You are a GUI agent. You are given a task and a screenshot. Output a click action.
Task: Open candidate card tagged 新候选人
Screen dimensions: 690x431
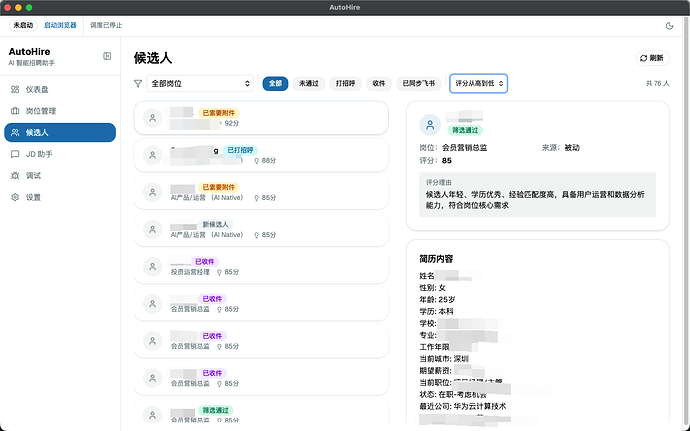click(261, 229)
